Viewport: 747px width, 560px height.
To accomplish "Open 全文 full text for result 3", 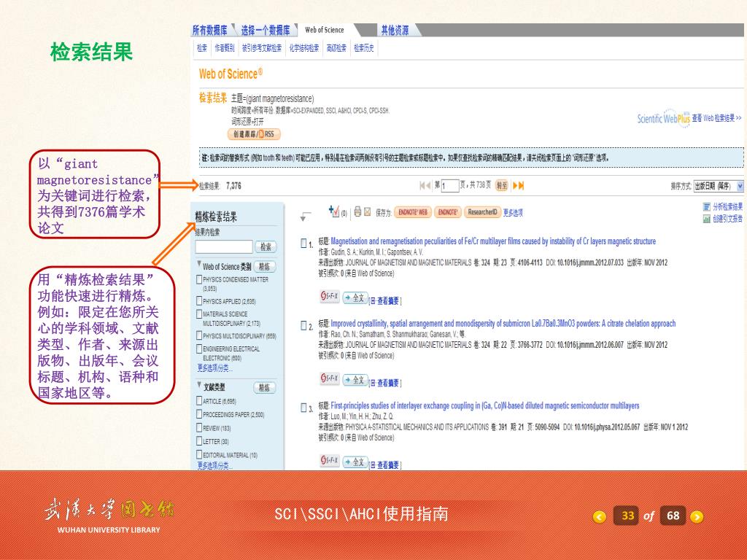I will [355, 462].
